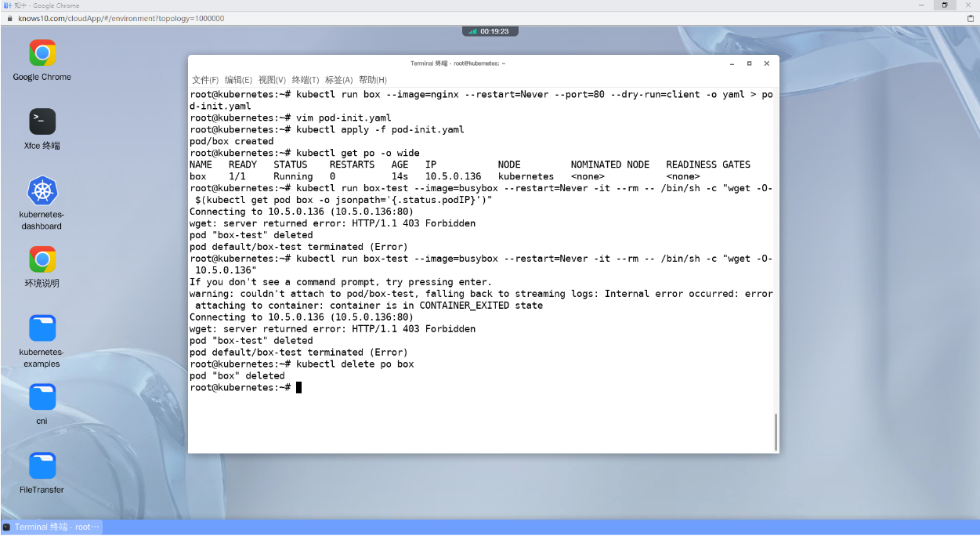The width and height of the screenshot is (980, 536).
Task: Click the browser address bar URL
Action: point(121,18)
